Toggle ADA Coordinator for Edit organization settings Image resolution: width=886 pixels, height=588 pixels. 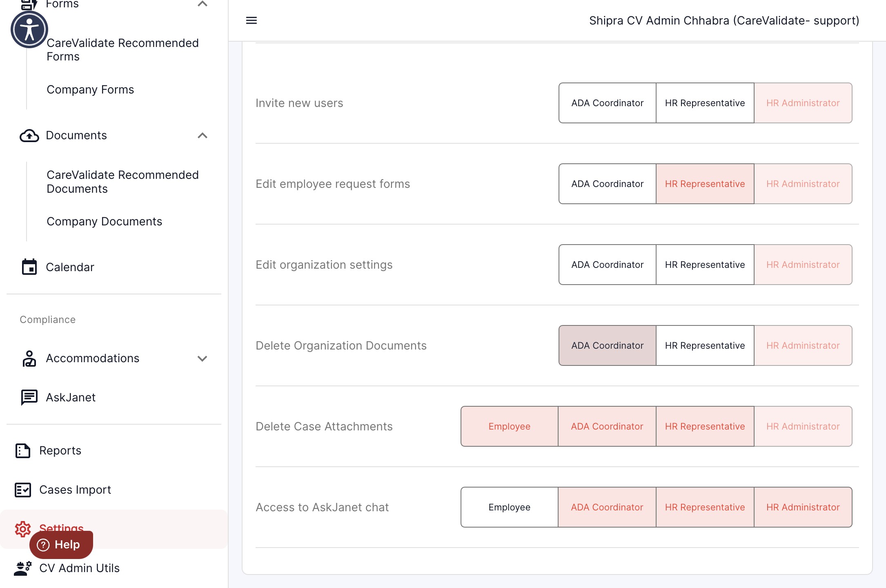point(608,265)
